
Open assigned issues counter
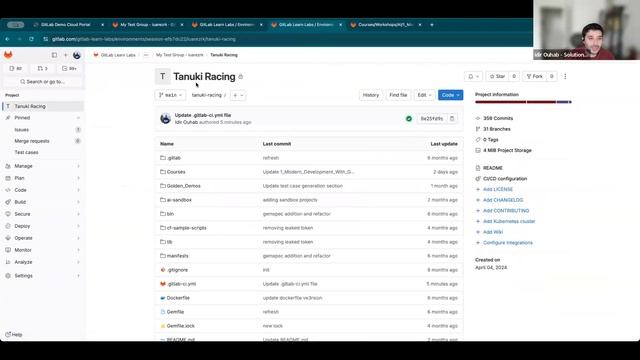[16, 69]
